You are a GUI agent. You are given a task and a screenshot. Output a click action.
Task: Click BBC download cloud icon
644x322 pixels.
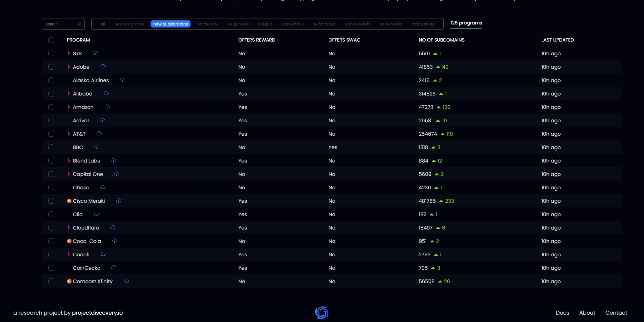97,147
